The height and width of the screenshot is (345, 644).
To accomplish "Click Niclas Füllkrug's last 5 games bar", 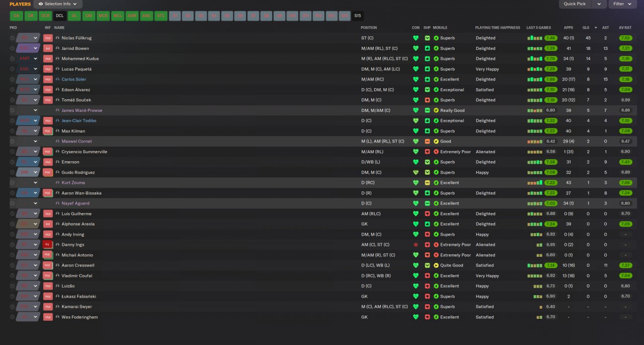I will click(x=535, y=38).
